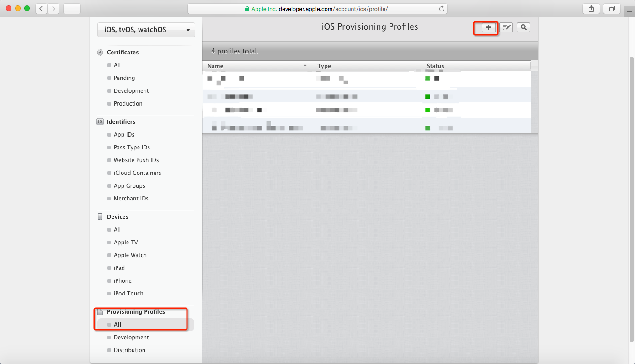Click the search magnifier icon

tap(523, 27)
